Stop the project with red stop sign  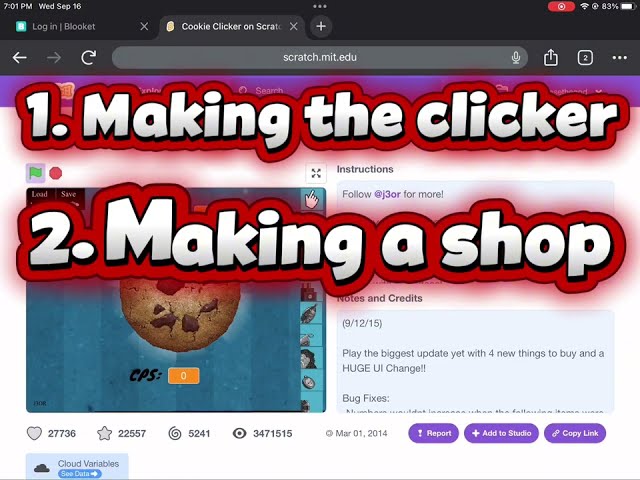(56, 173)
